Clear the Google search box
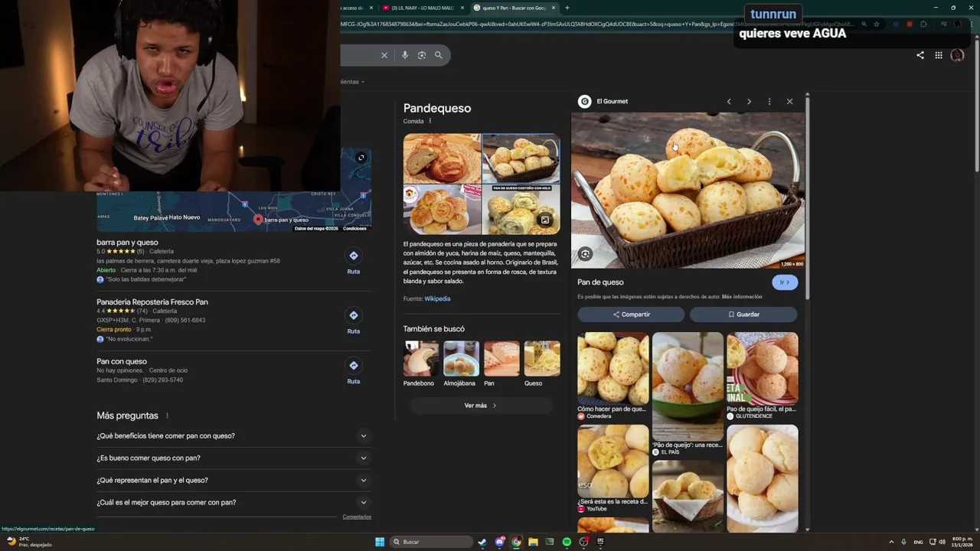The width and height of the screenshot is (980, 551). coord(384,55)
